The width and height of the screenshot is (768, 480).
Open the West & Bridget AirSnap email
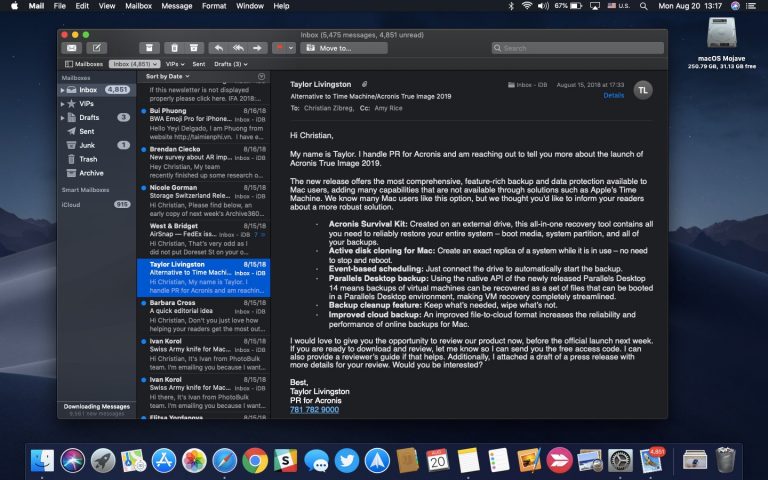pos(204,239)
